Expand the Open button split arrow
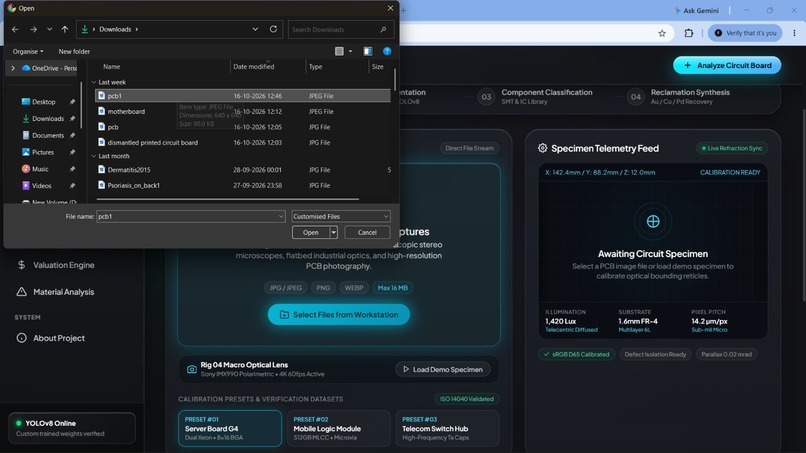Screen dimensions: 806x453 [x=333, y=232]
